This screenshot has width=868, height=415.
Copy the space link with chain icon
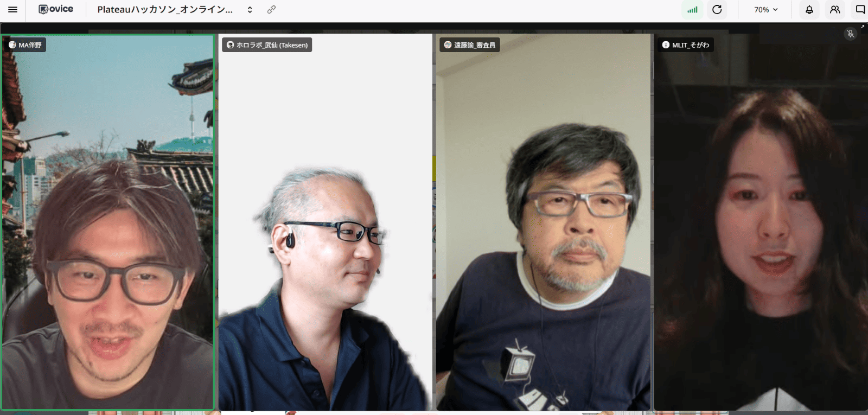click(271, 10)
